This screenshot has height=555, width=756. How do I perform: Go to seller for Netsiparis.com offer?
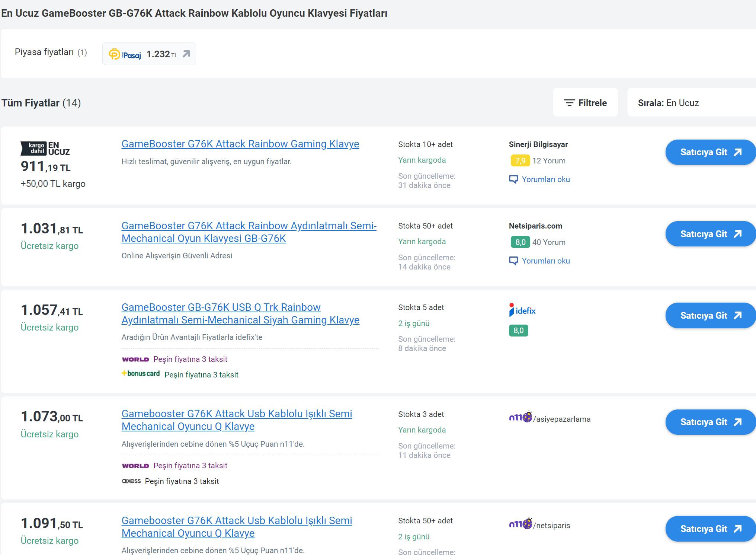click(711, 234)
